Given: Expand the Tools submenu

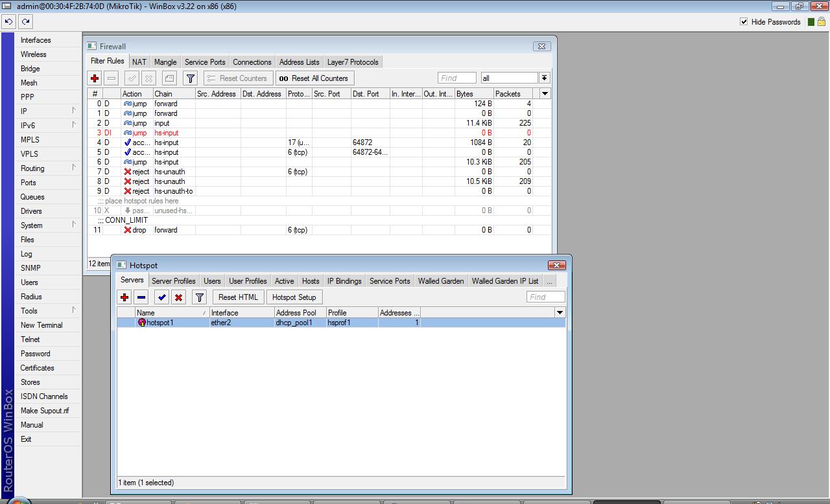Looking at the screenshot, I should [74, 310].
